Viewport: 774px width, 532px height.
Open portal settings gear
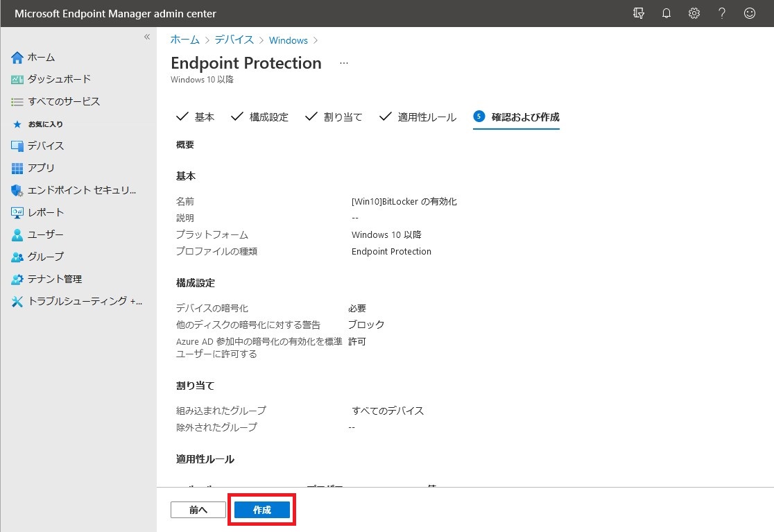pos(694,13)
